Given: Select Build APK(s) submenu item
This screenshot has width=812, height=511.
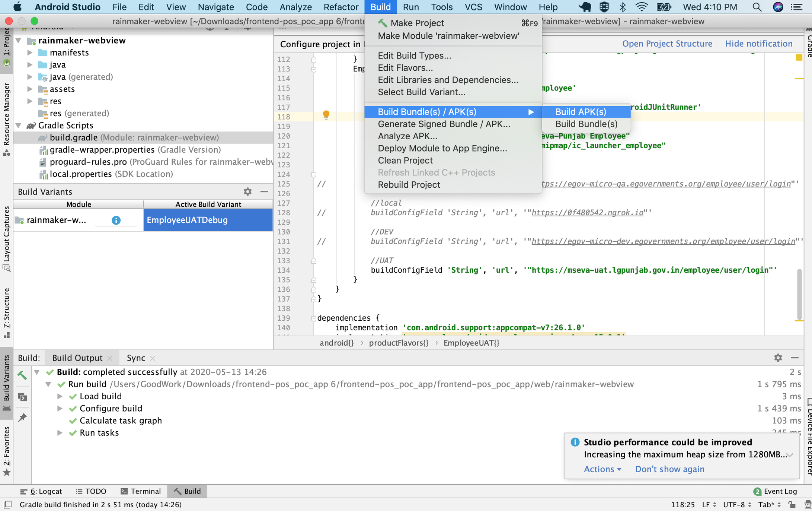Looking at the screenshot, I should (x=586, y=112).
